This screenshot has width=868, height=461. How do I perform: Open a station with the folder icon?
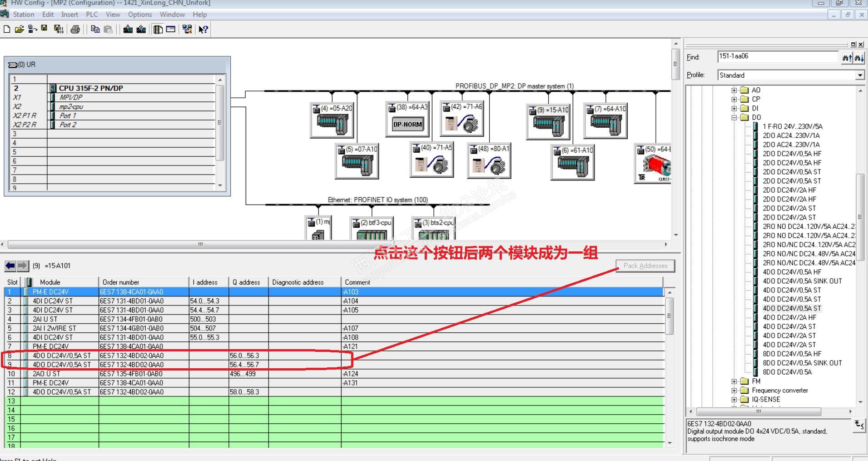click(19, 30)
